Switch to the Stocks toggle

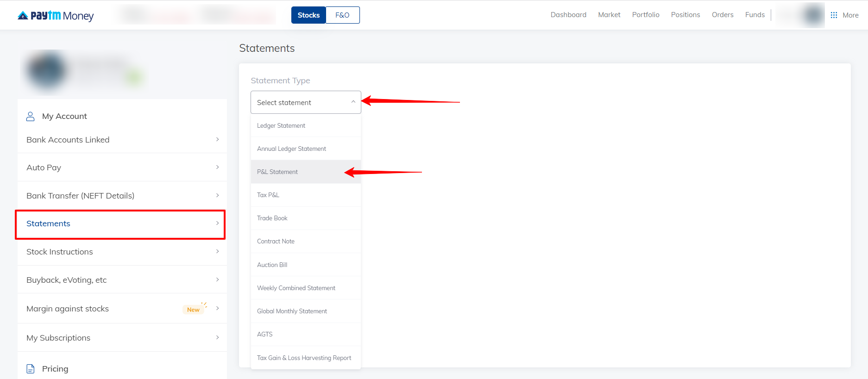tap(308, 15)
